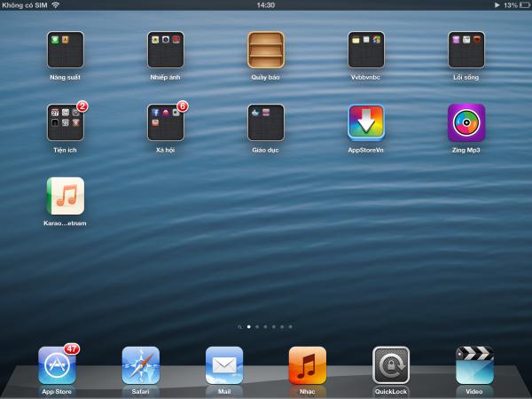Launch Safari browser from the dock
The width and height of the screenshot is (532, 399).
point(140,364)
